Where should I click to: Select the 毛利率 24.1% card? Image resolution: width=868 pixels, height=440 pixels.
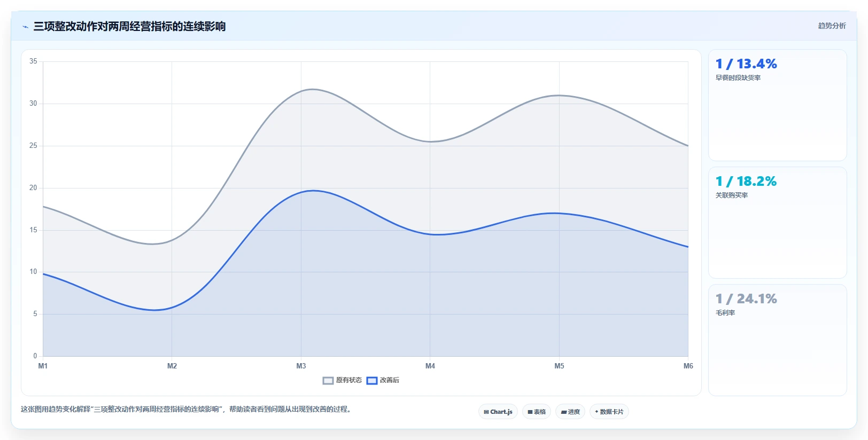coord(778,340)
